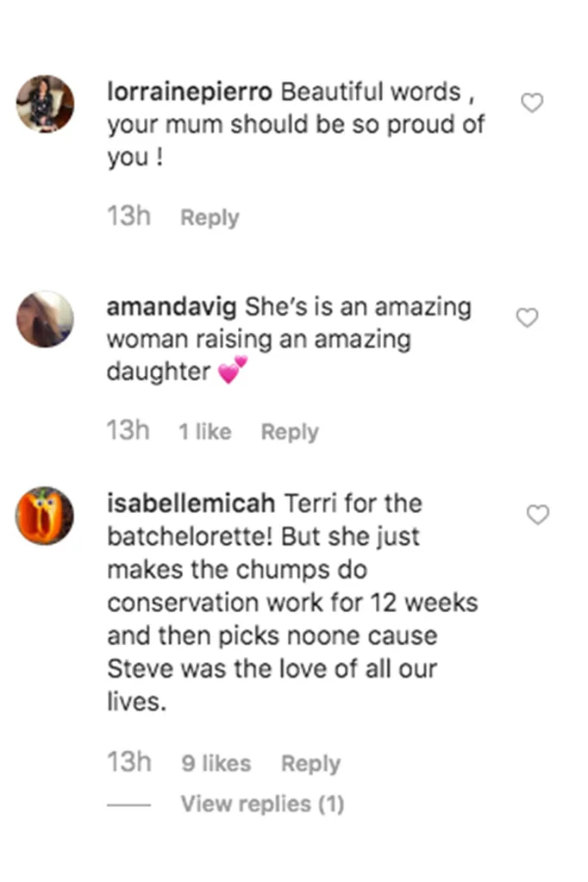This screenshot has height=882, width=588.
Task: Like lorrainepierro's comment with the heart icon
Action: (x=532, y=102)
